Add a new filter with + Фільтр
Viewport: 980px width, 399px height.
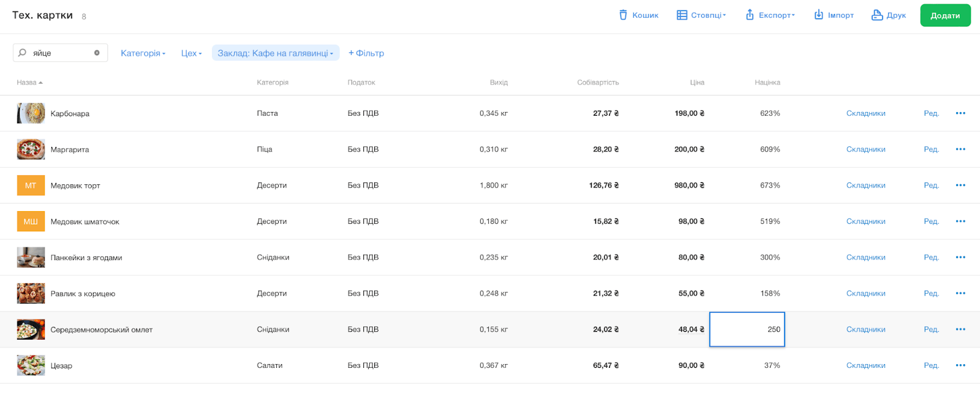tap(366, 53)
